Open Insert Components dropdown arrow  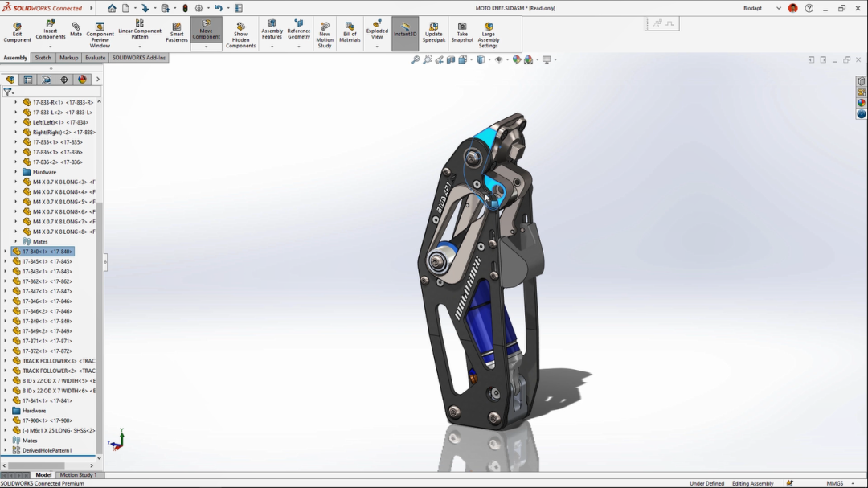point(51,47)
